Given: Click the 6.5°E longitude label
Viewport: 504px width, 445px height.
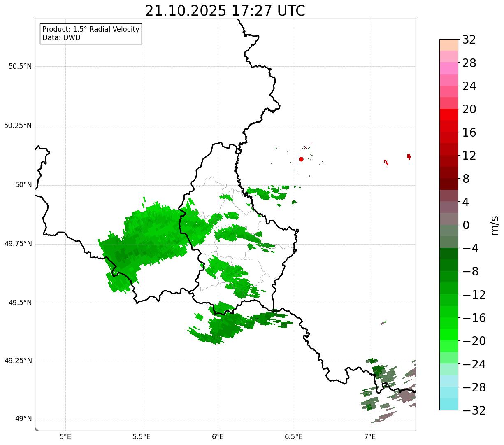Looking at the screenshot, I should 294,437.
